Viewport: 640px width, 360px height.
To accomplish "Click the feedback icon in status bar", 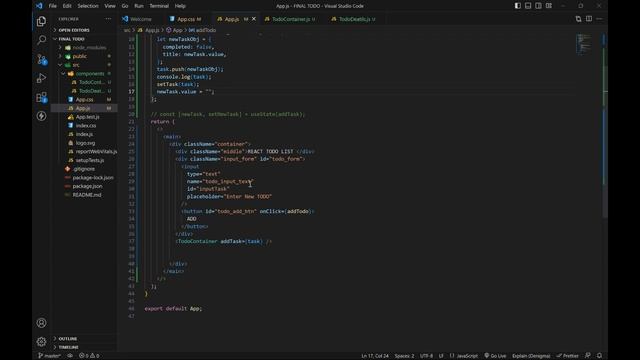I will click(x=588, y=356).
